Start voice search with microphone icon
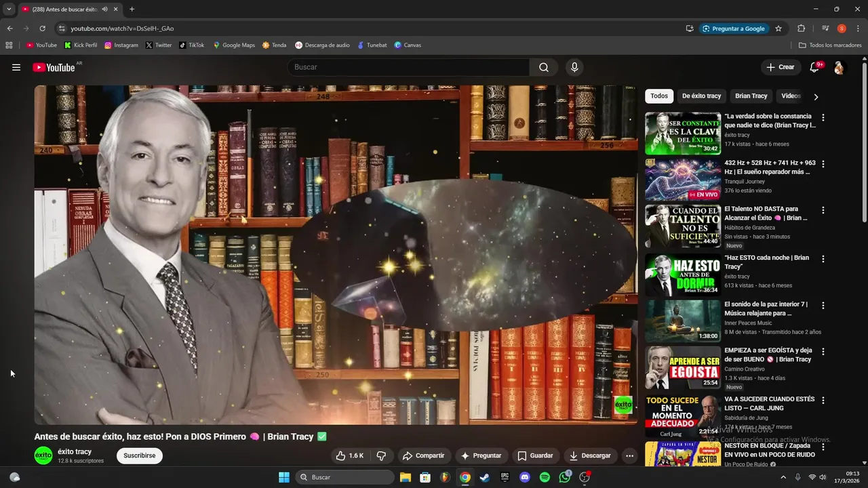Viewport: 868px width, 488px height. 574,67
